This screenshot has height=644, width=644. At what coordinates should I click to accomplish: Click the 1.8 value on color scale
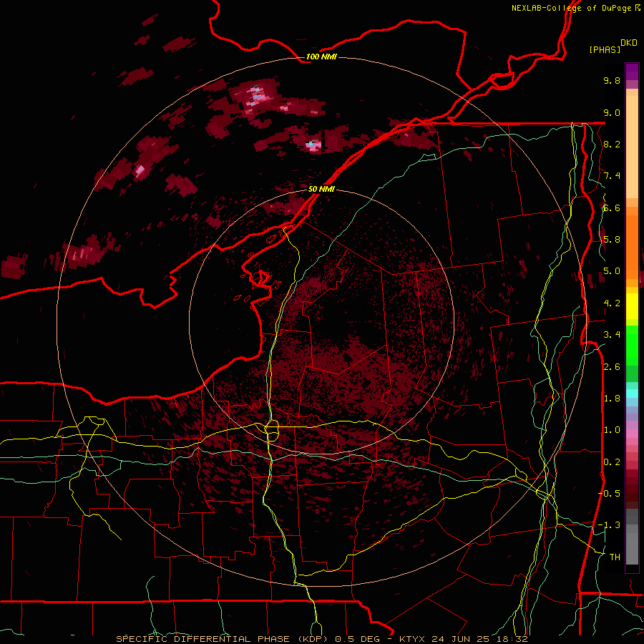tap(612, 399)
